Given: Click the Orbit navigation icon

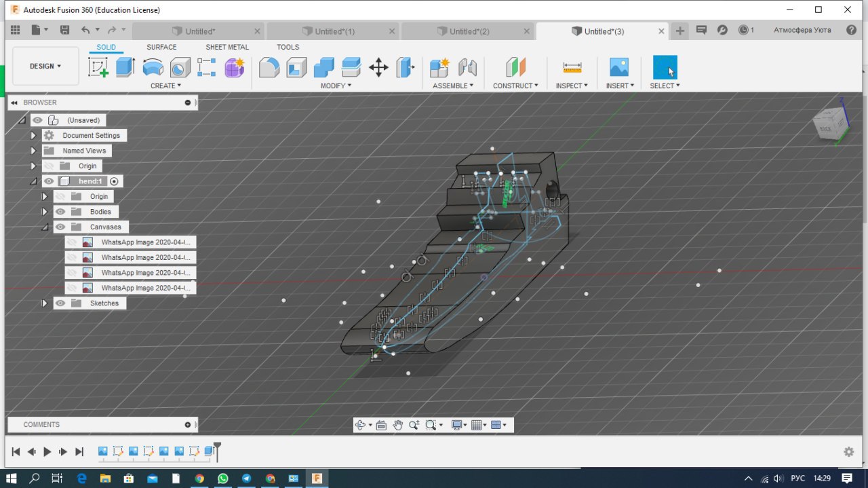Looking at the screenshot, I should pos(360,425).
